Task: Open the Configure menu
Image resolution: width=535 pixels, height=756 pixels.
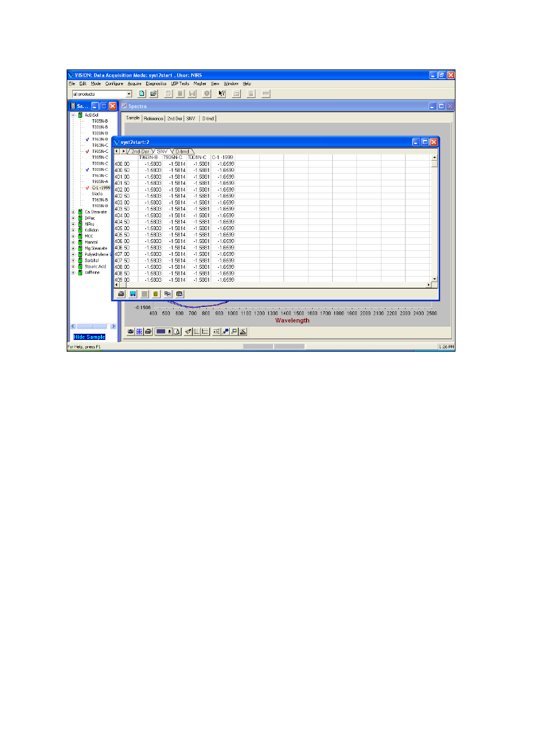Action: click(114, 83)
